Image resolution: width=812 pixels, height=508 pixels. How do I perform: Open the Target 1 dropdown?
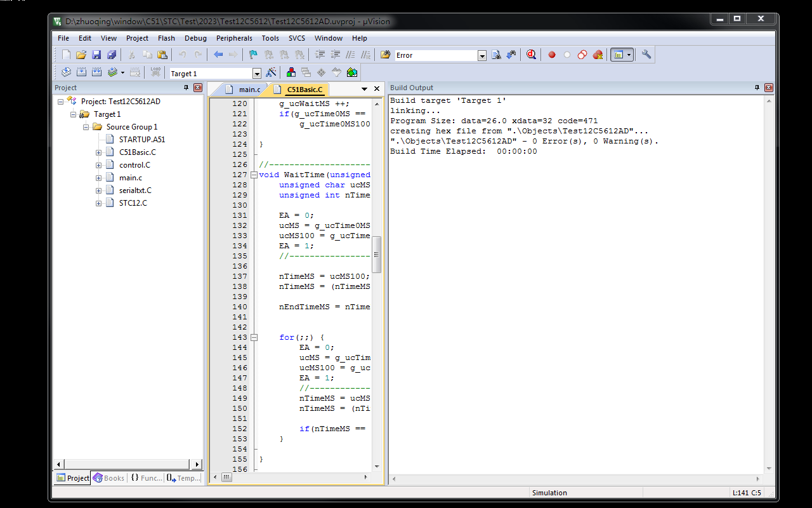[x=257, y=74]
